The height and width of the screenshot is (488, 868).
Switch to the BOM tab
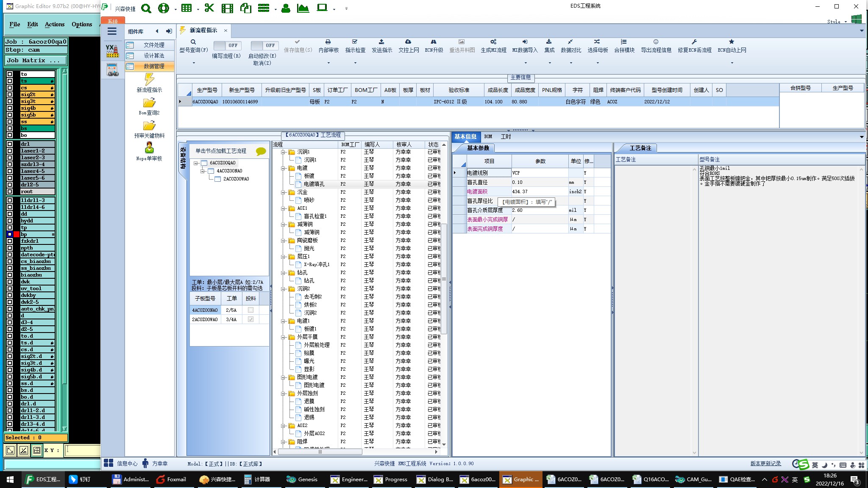pyautogui.click(x=488, y=137)
